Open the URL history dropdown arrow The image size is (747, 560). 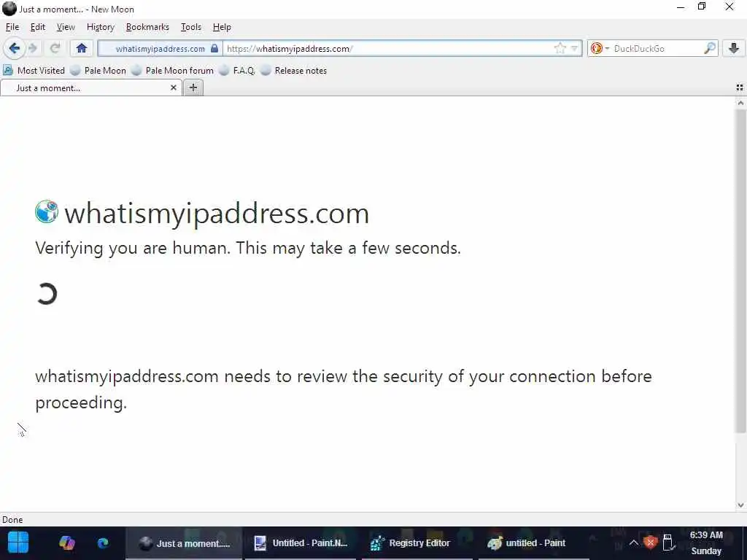[x=575, y=49]
